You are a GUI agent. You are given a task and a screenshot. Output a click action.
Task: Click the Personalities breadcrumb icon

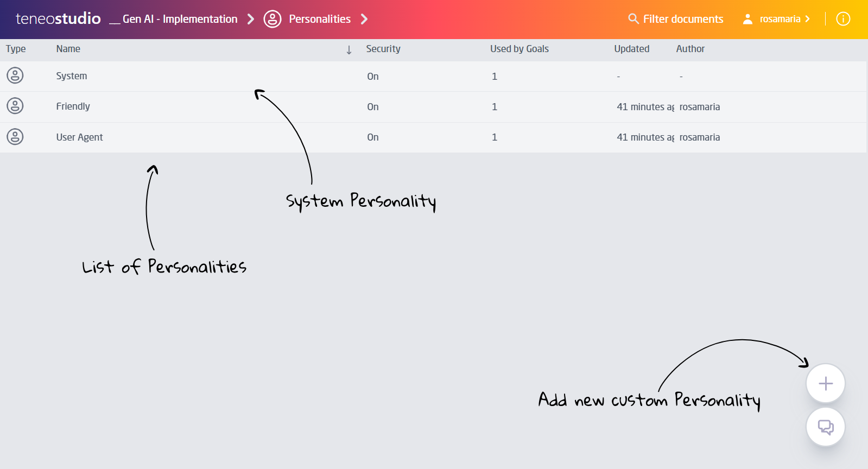tap(271, 18)
